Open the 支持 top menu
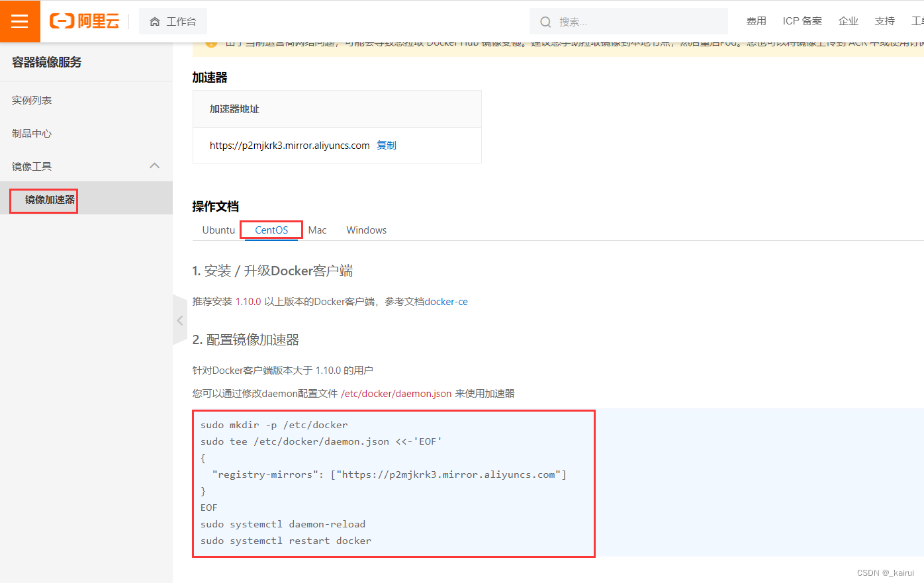 click(x=884, y=21)
